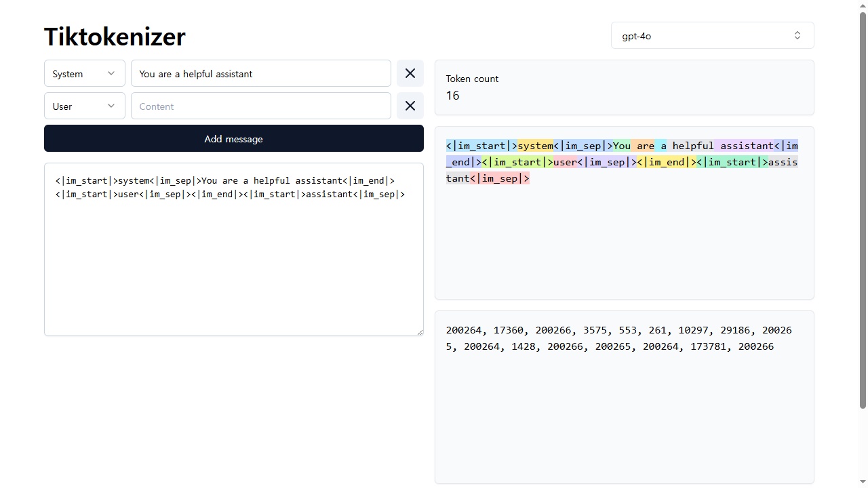Open the User role dropdown

point(85,106)
